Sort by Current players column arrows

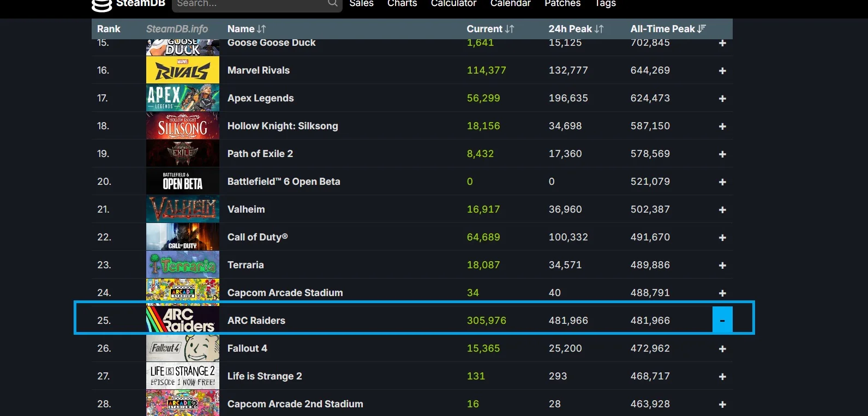tap(510, 29)
